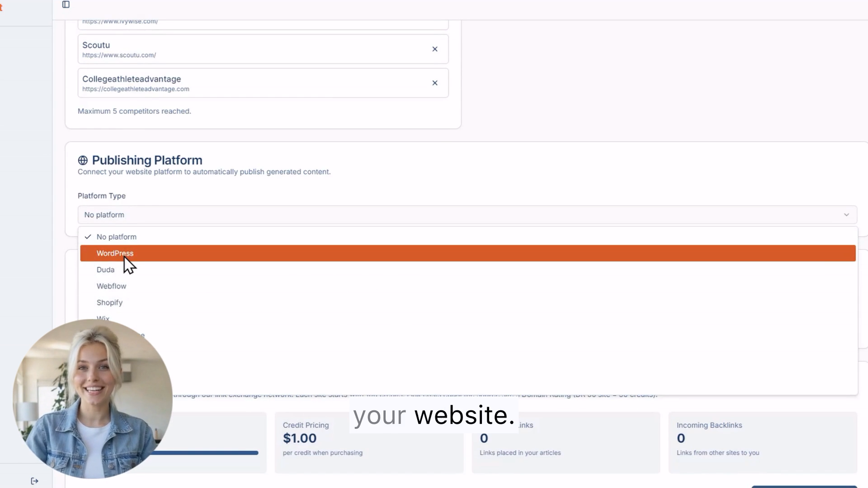
Task: Toggle the sidebar panel icon at top
Action: tap(66, 5)
